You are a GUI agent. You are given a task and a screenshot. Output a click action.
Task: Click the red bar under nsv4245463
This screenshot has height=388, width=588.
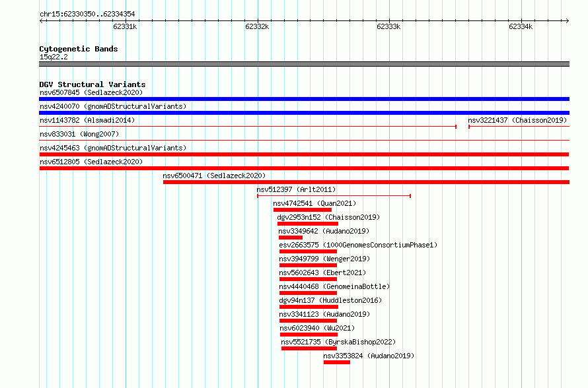[x=304, y=154]
